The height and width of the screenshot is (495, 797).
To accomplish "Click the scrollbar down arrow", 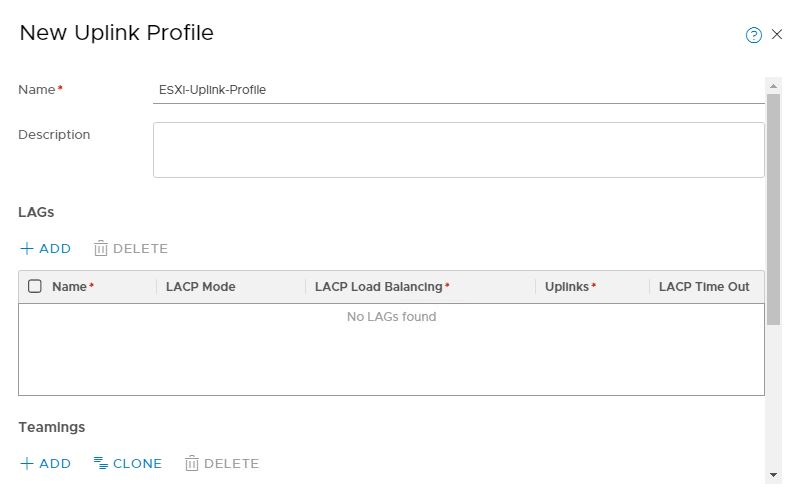I will pos(774,474).
